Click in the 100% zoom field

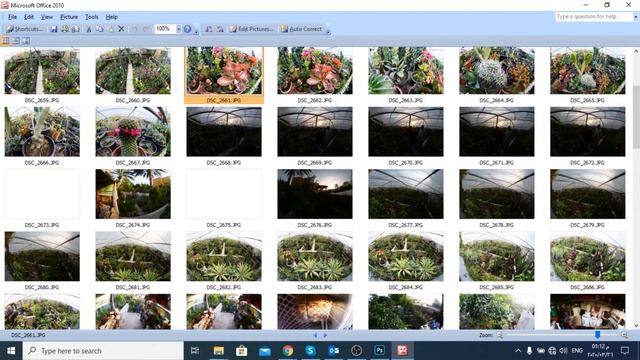165,29
